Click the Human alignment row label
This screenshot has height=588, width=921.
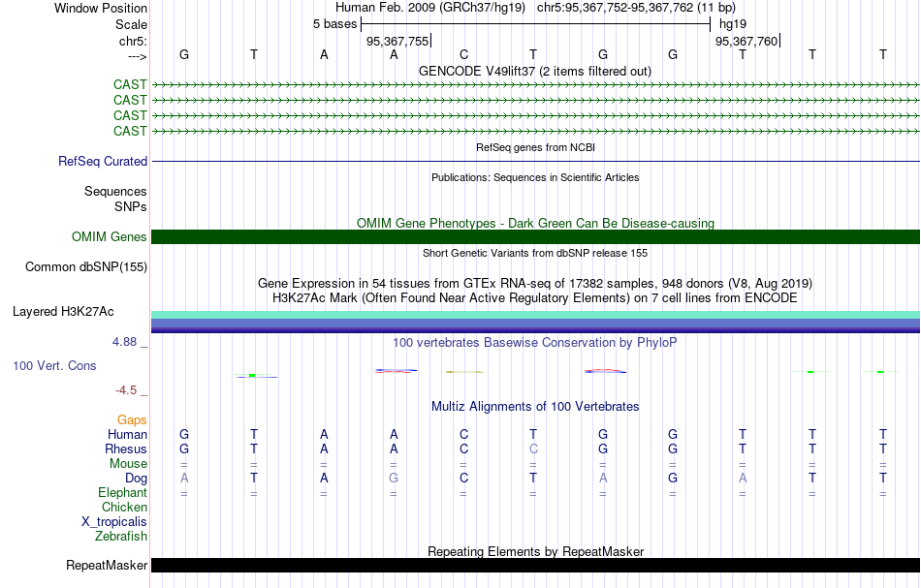point(127,434)
